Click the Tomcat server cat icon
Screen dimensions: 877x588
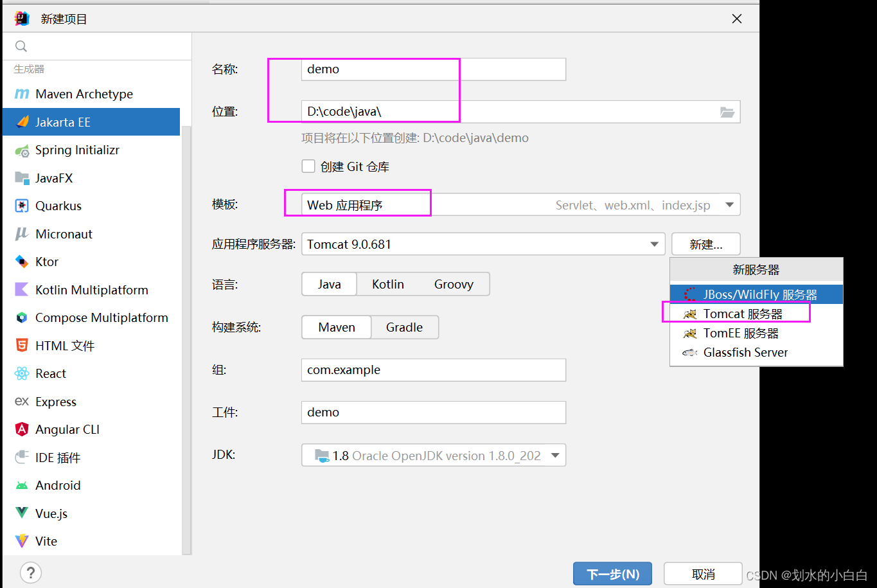tap(690, 314)
